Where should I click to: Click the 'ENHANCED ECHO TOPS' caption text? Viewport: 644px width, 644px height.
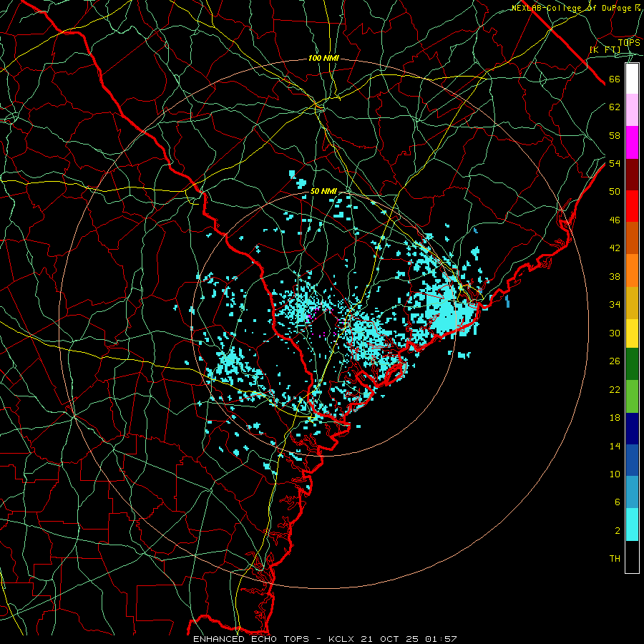click(251, 639)
